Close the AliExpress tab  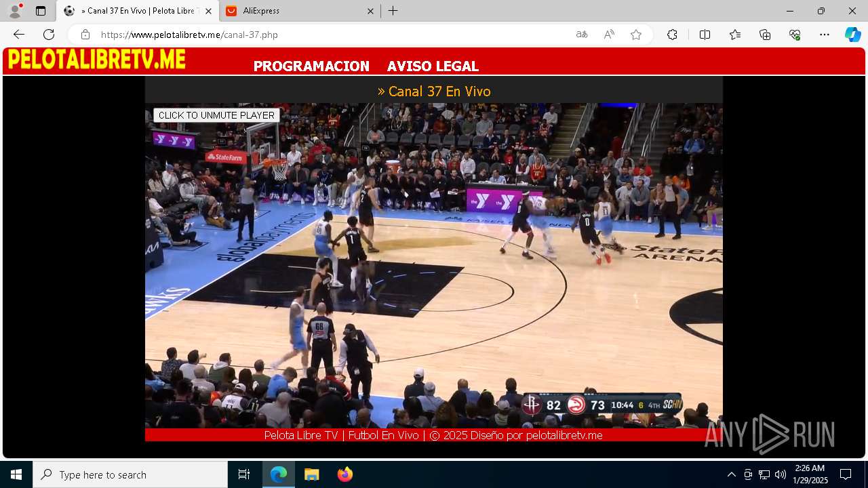370,11
